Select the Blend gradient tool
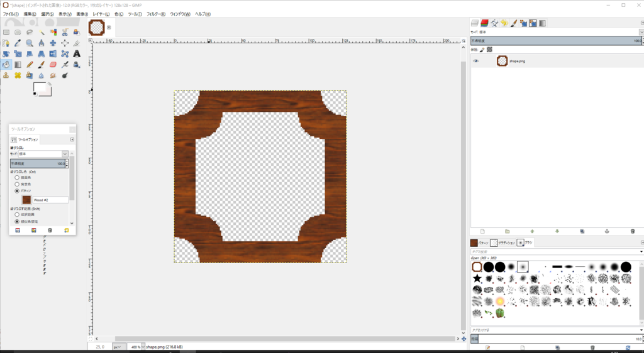Screen dimensions: 644x353 [18, 64]
